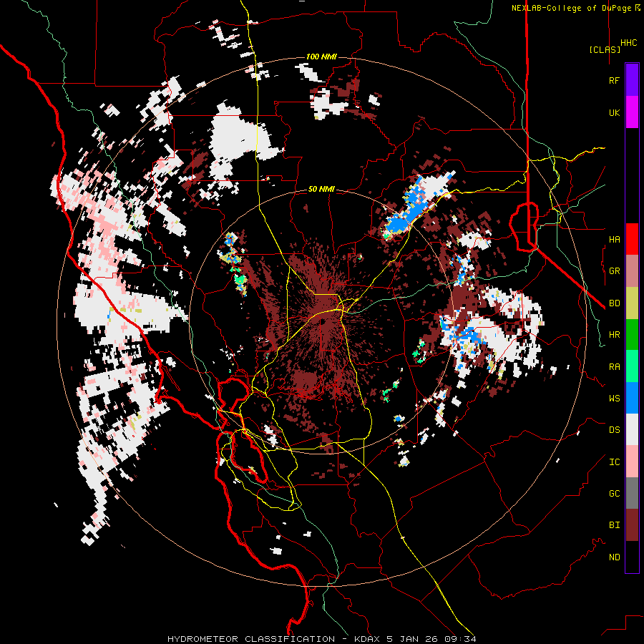Click the WS legend label
The height and width of the screenshot is (644, 644).
(615, 398)
